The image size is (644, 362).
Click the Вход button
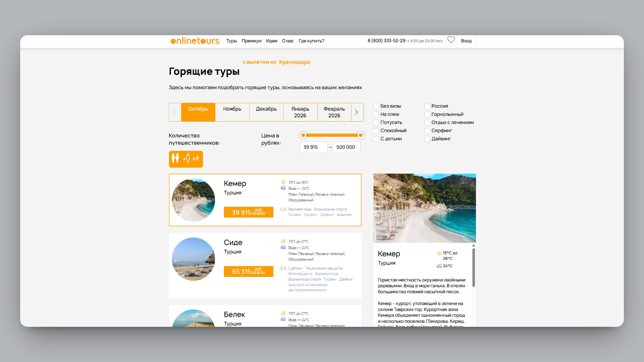[x=466, y=41]
